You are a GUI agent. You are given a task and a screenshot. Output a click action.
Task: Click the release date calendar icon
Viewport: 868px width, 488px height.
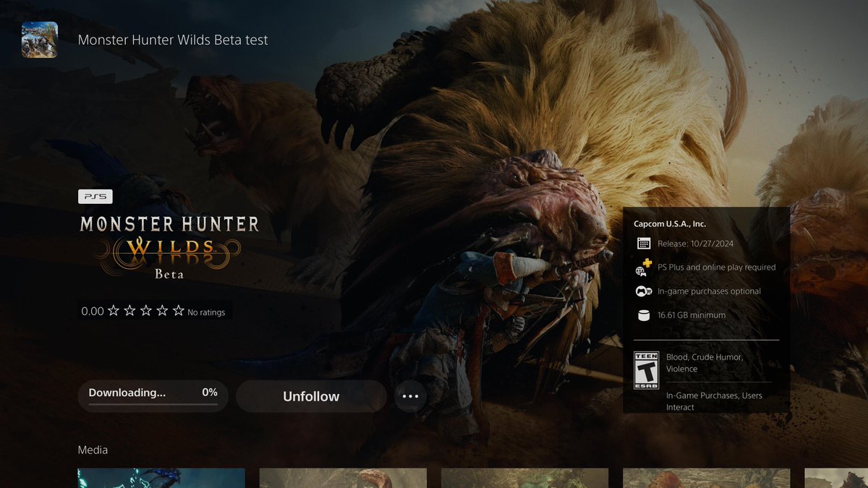click(x=644, y=244)
